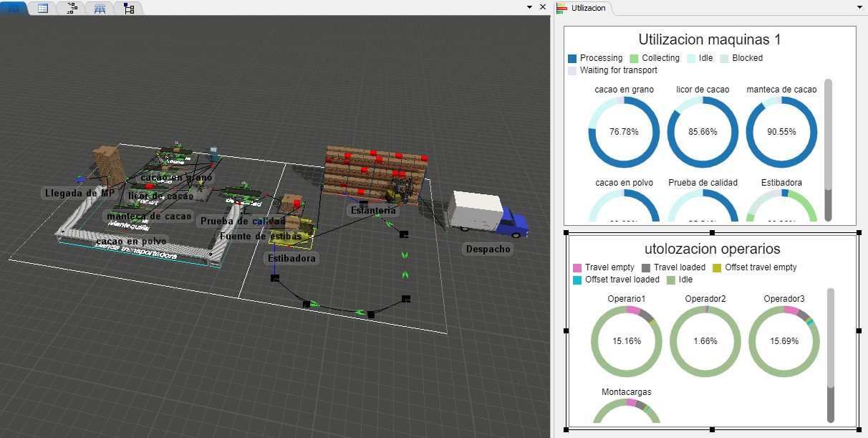Click the cacao en polvo label in 3D view
The image size is (868, 438).
132,242
